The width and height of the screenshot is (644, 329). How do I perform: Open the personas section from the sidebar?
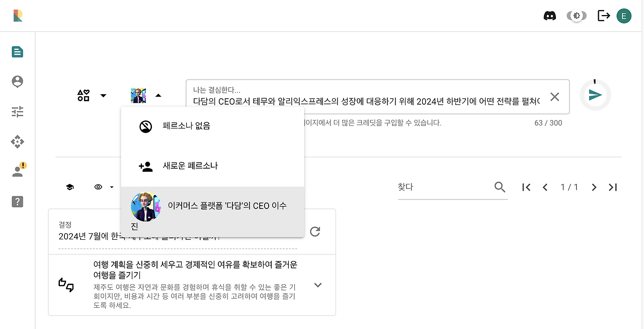(17, 81)
